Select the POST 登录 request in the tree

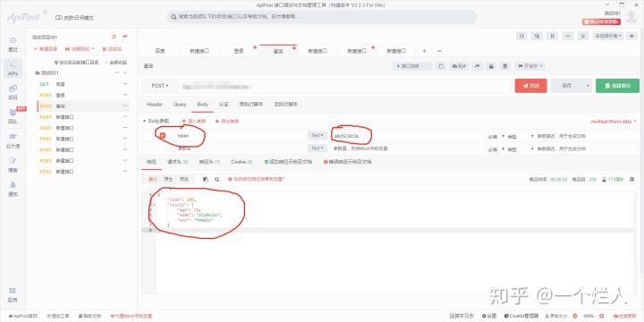(x=82, y=95)
